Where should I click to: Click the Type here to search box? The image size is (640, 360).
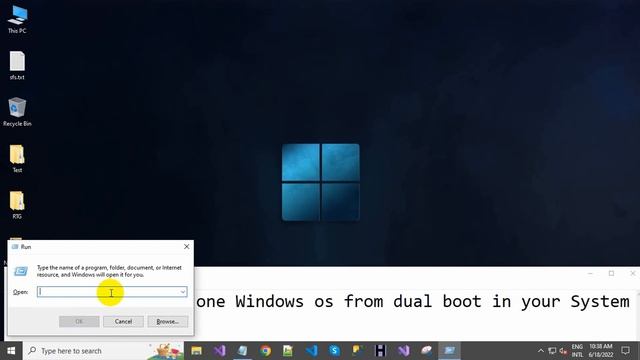click(x=103, y=351)
